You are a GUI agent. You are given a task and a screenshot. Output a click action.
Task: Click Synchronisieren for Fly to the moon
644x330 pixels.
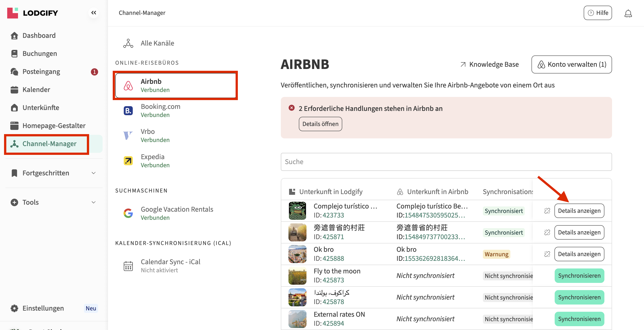579,276
